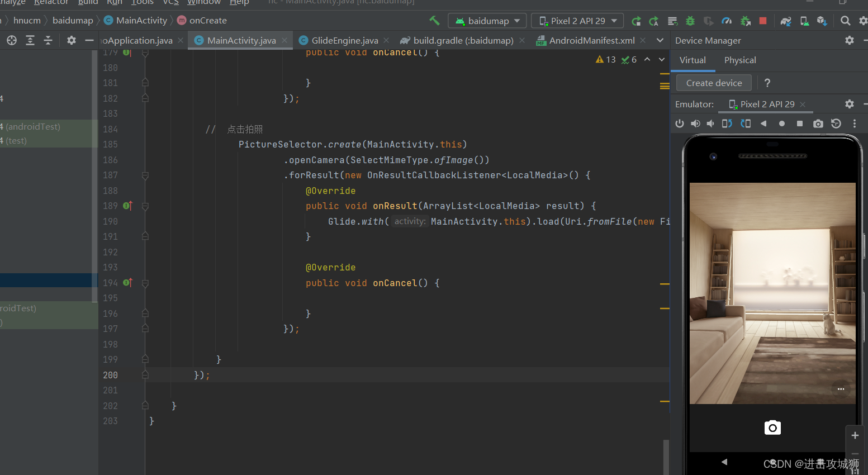Open the Pixel 2 API 29 device dropdown

[577, 21]
